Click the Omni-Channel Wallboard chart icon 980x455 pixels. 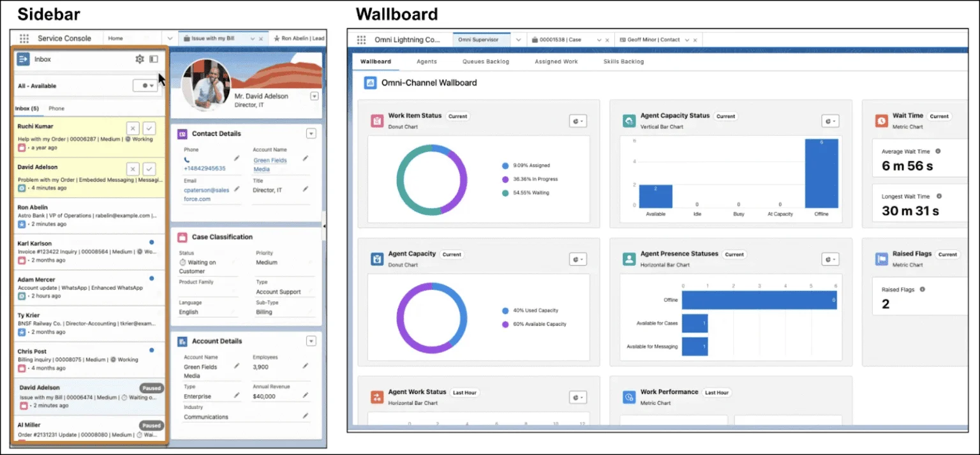pyautogui.click(x=370, y=82)
